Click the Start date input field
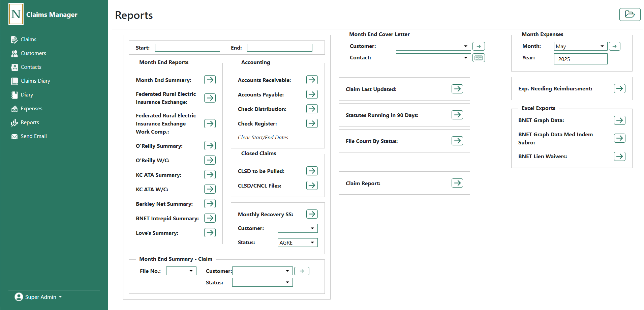This screenshot has height=310, width=644. (x=187, y=48)
